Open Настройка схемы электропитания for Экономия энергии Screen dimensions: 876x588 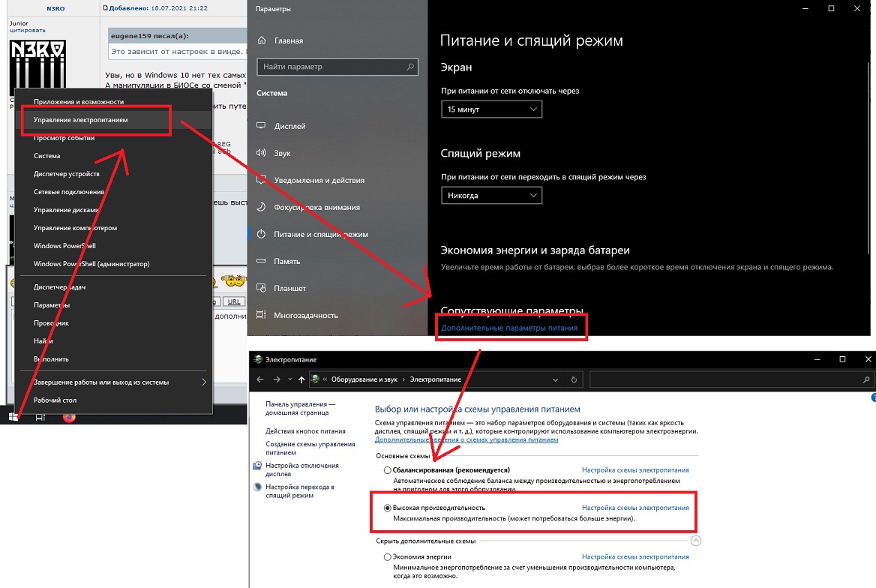[635, 556]
